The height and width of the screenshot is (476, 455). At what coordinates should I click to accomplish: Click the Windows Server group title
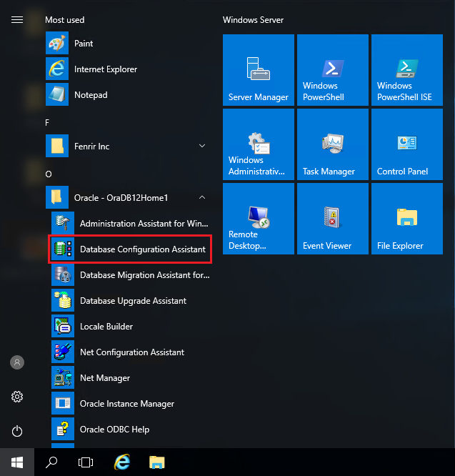point(254,20)
